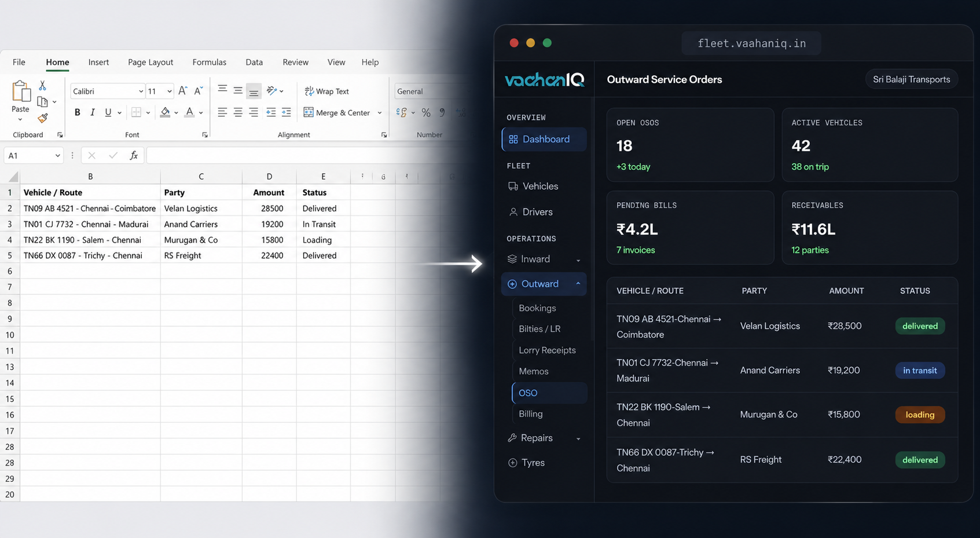The width and height of the screenshot is (980, 538).
Task: Switch to the Formulas ribbon tab
Action: click(x=209, y=62)
